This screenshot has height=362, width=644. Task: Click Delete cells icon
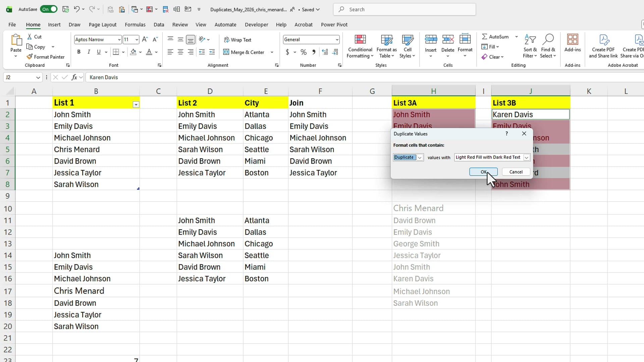pos(448,40)
